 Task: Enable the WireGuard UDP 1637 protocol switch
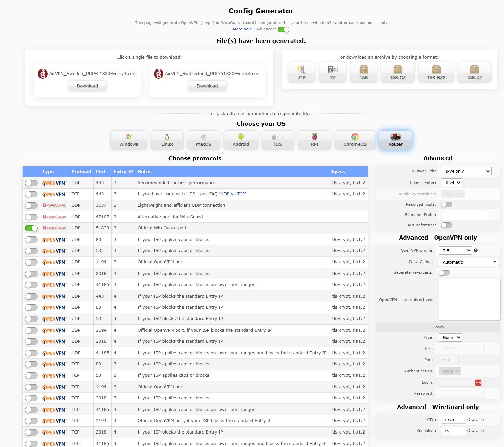(x=31, y=205)
